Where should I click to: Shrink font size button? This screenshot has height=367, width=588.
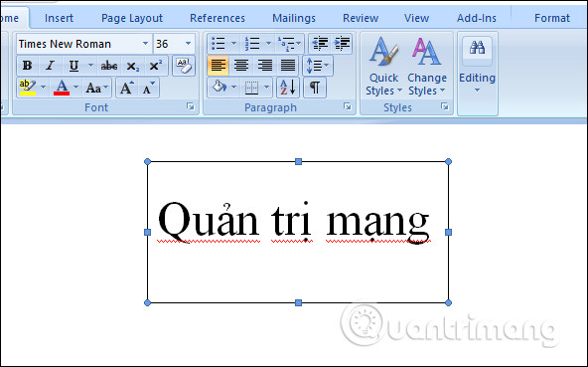coord(149,88)
